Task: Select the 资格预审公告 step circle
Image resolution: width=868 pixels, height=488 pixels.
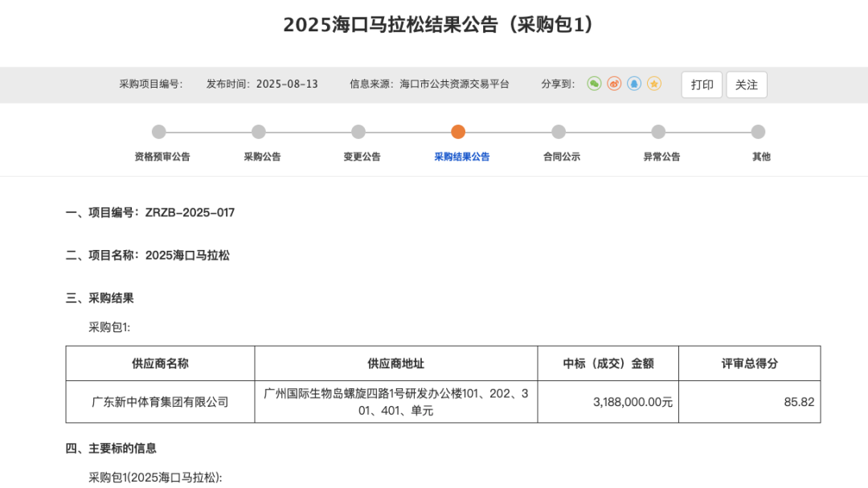Action: pyautogui.click(x=159, y=132)
